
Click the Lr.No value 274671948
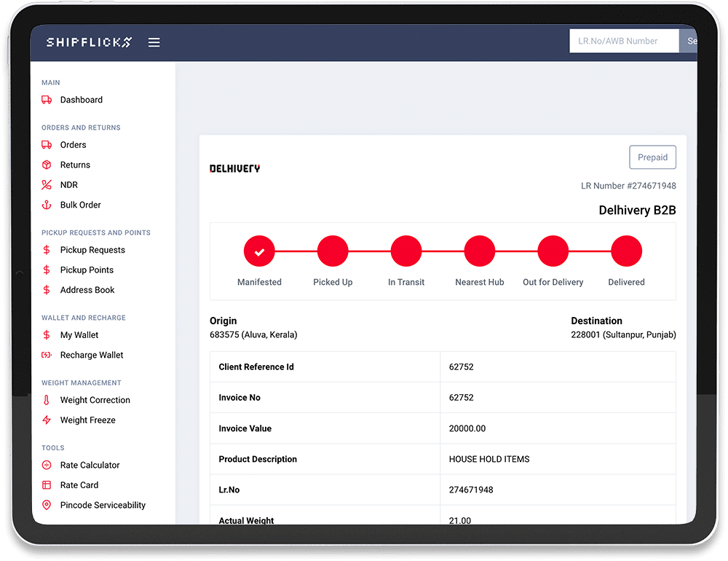[471, 490]
